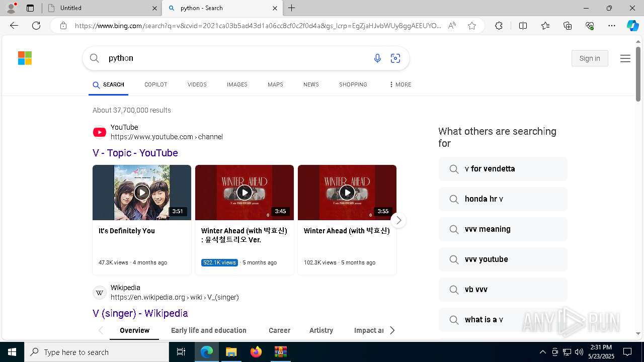Open V - Topic - YouTube result link
Viewport: 644px width, 362px height.
[135, 153]
